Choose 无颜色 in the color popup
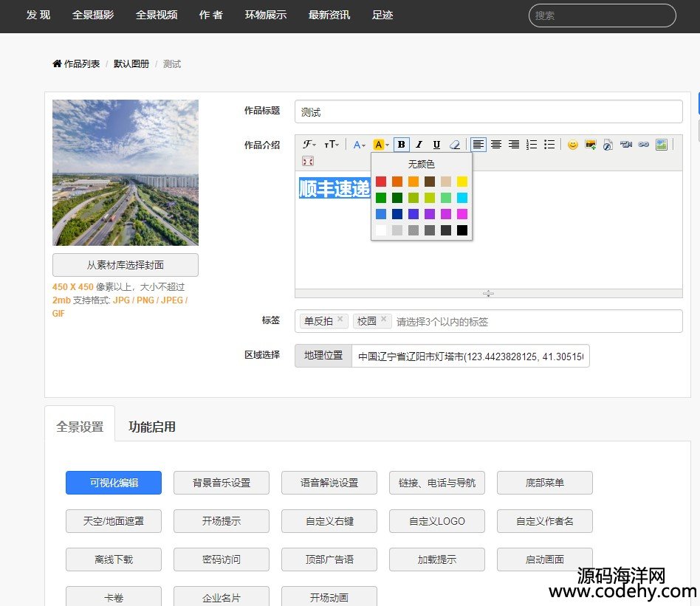 [x=421, y=164]
